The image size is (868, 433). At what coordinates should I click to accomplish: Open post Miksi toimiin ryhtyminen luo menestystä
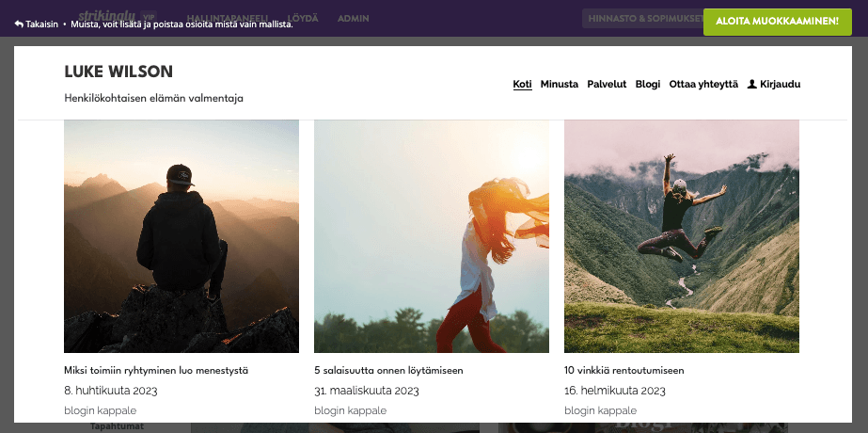(x=156, y=370)
